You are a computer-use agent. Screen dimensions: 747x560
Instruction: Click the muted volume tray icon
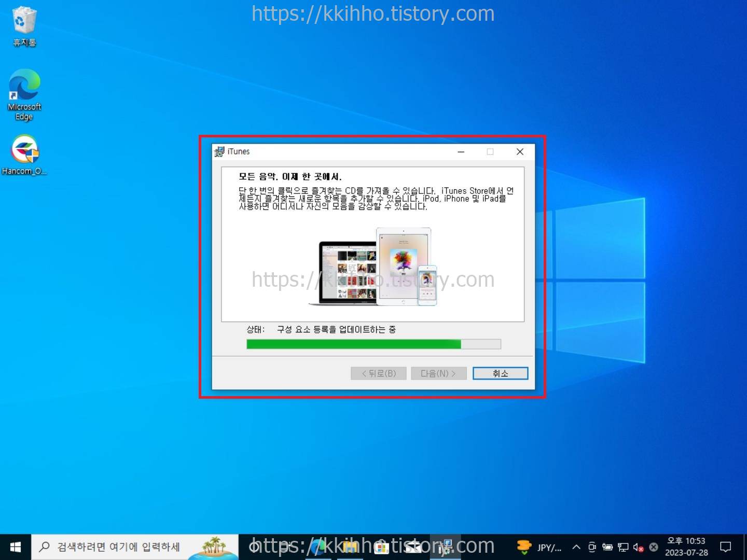click(638, 547)
